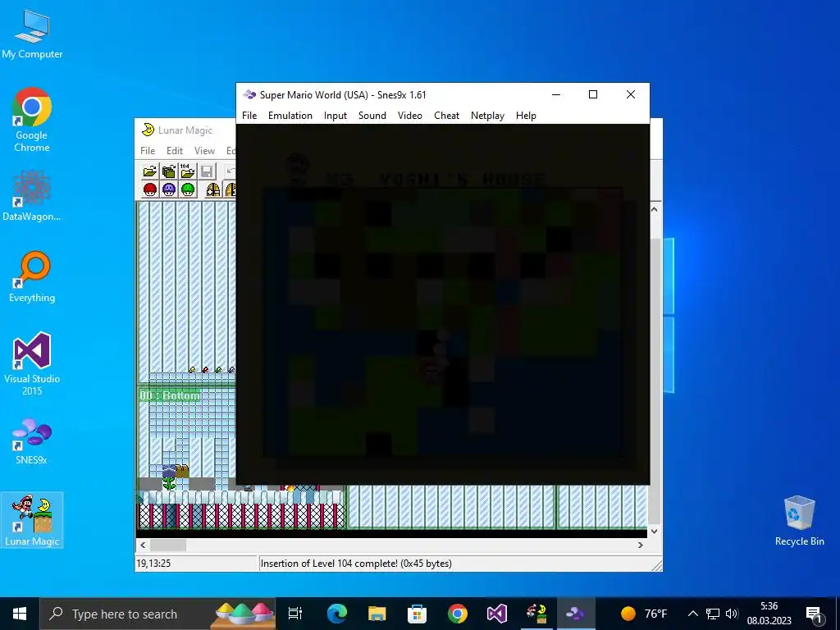Open Snes9x Help menu
The height and width of the screenshot is (630, 840).
click(526, 116)
